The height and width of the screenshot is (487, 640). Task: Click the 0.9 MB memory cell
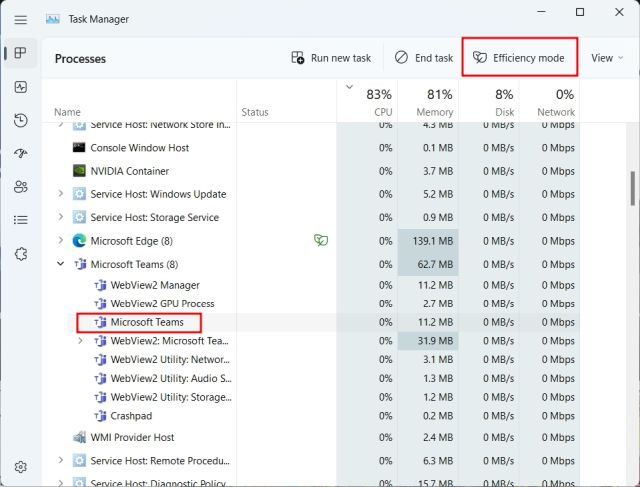428,218
